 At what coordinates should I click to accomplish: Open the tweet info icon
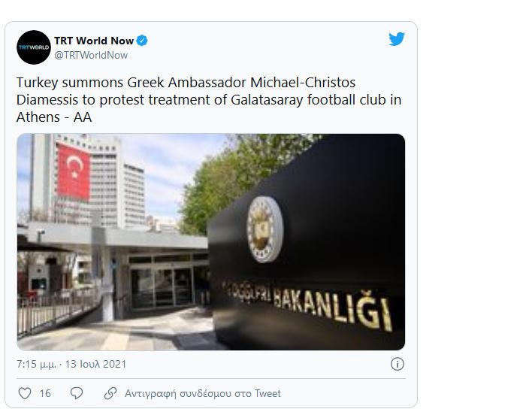point(397,364)
